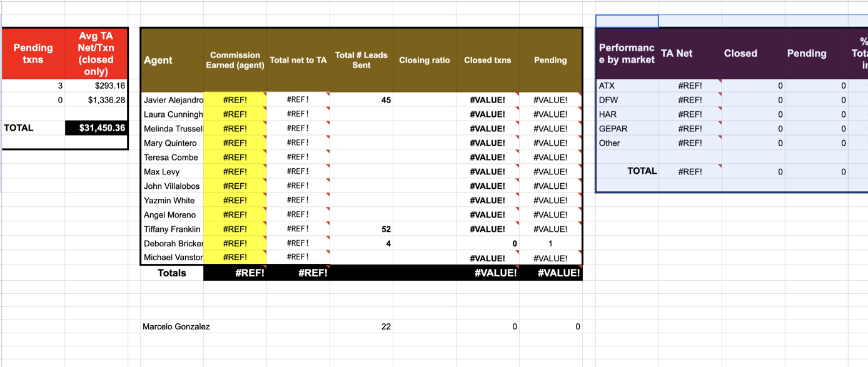Image resolution: width=868 pixels, height=367 pixels.
Task: Click the $293.16 average net cell
Action: point(97,86)
